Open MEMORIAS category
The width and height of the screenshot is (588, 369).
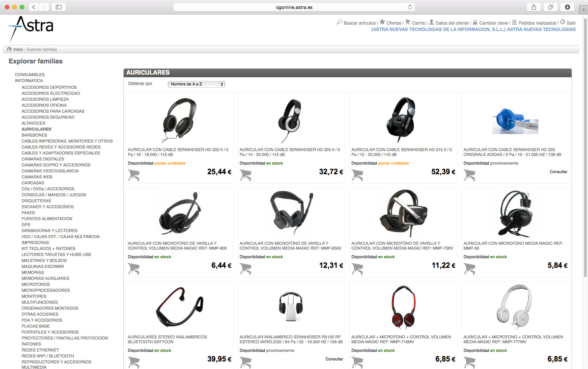click(x=33, y=272)
